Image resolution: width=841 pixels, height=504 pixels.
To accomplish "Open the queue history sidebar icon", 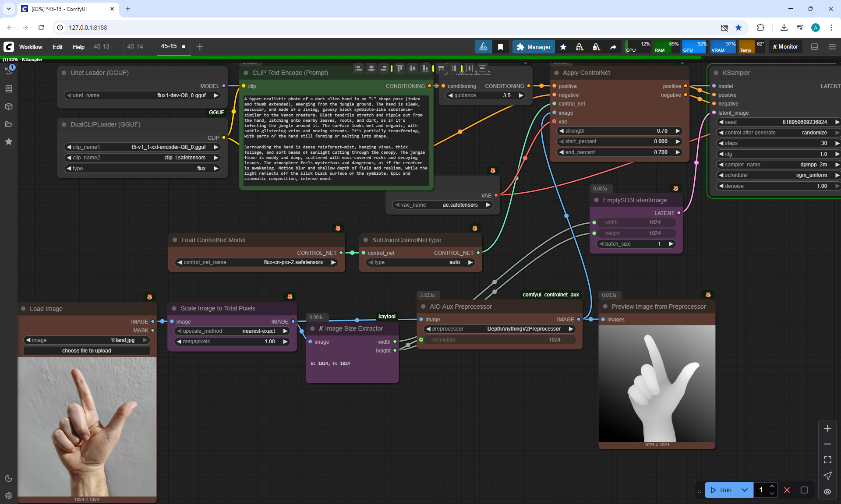I will pos(9,71).
